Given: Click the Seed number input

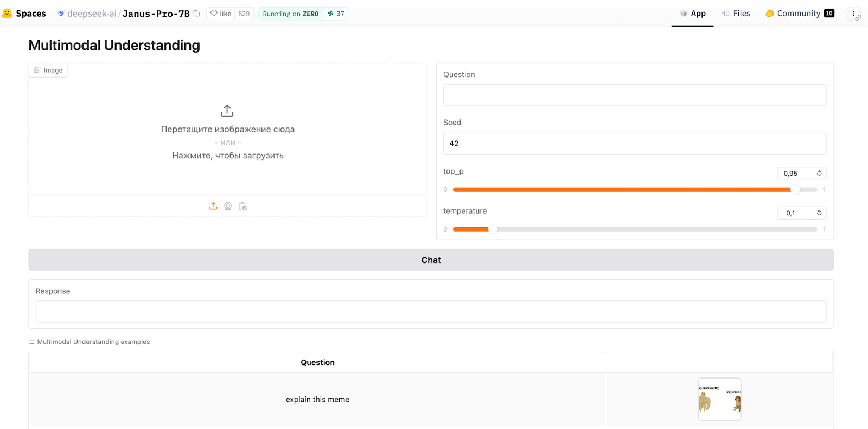Looking at the screenshot, I should coord(635,143).
